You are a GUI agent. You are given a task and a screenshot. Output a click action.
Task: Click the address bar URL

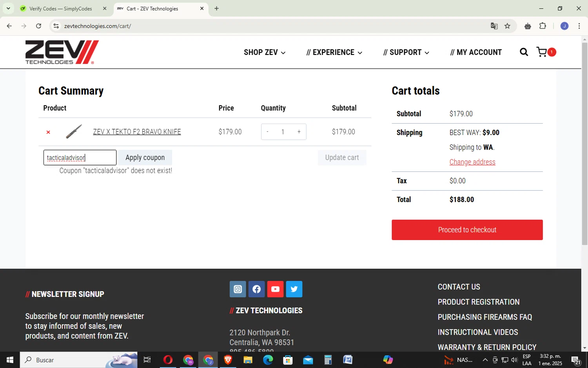pyautogui.click(x=98, y=26)
